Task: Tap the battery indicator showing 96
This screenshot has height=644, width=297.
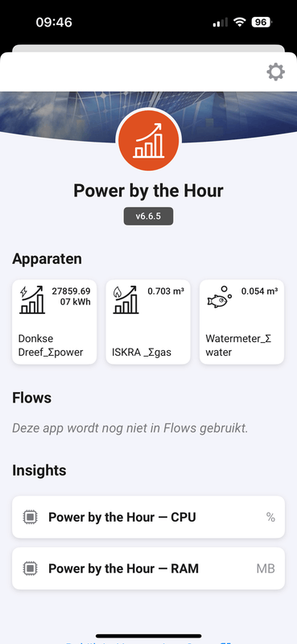Action: (262, 23)
